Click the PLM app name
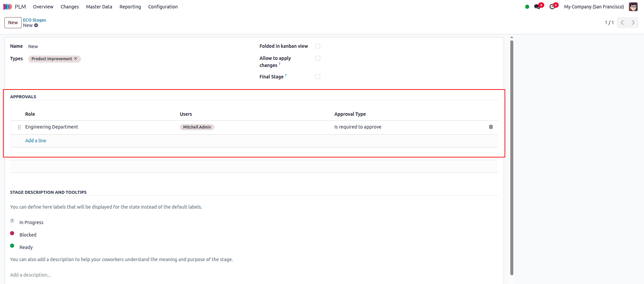 coord(20,7)
